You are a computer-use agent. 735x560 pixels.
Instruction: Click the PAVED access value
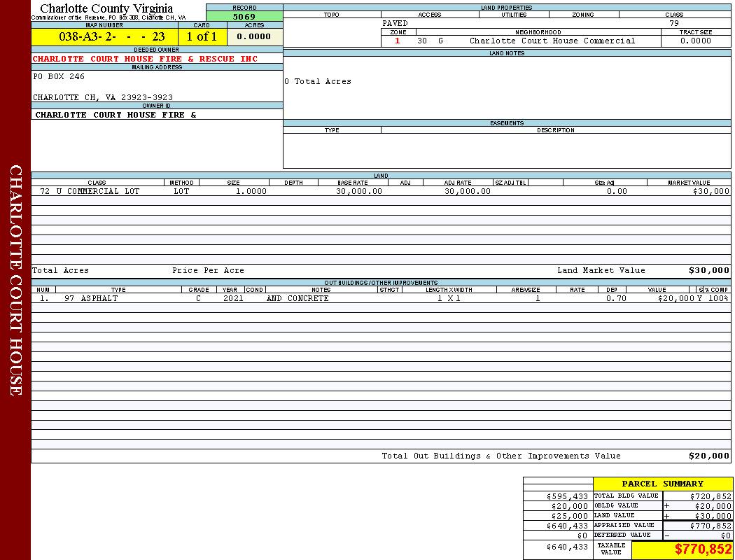395,23
